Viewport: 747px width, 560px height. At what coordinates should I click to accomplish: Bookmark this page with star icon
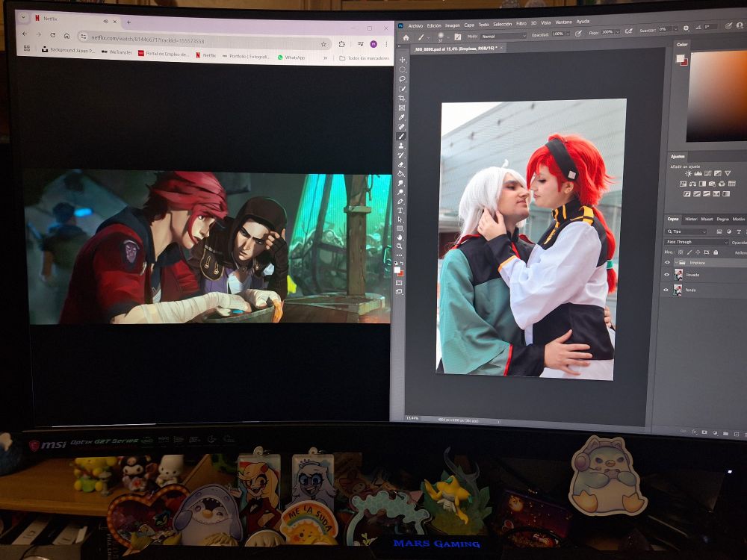[323, 44]
